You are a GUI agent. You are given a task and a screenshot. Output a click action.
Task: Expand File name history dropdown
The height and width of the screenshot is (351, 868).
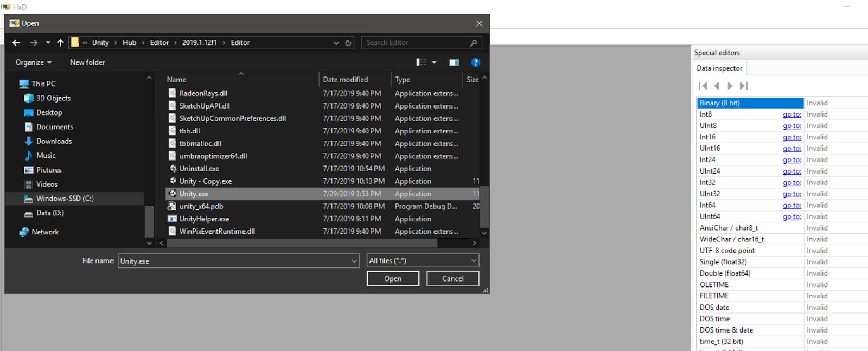[x=354, y=261]
